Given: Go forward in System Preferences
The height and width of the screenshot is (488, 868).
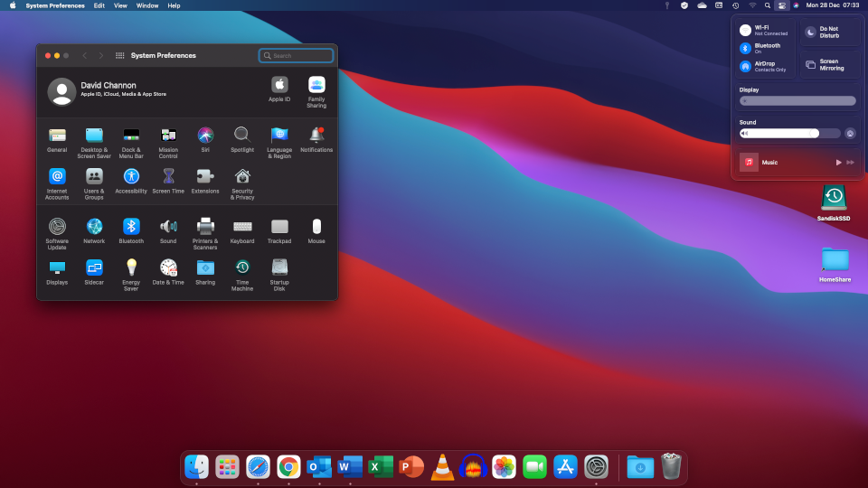Looking at the screenshot, I should [100, 56].
